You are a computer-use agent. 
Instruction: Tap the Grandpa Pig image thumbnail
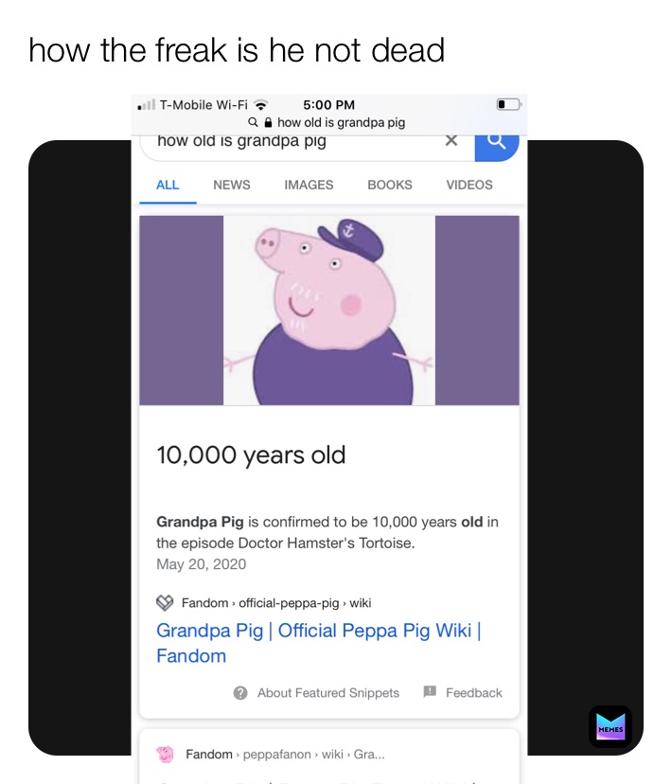329,310
